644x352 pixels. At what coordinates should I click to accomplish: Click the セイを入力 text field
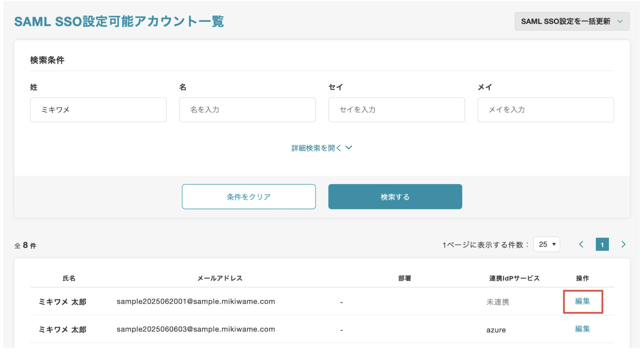(x=396, y=110)
